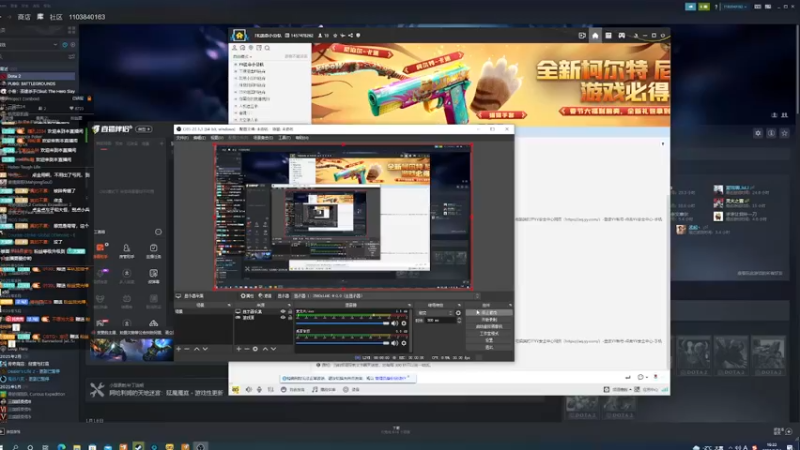This screenshot has width=800, height=450.
Task: Open the Edit menu in OBS
Action: [199, 138]
